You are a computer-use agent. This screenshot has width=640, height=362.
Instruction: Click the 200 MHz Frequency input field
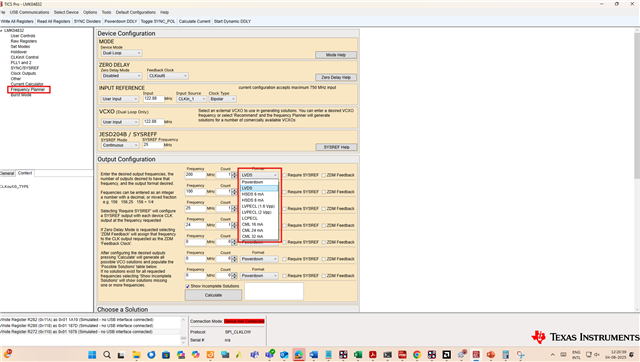pos(196,175)
